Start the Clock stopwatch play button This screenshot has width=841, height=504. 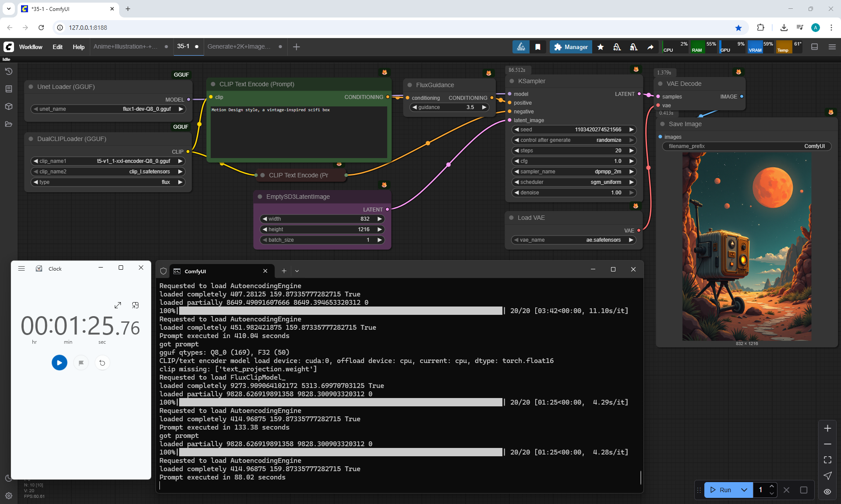(x=60, y=363)
